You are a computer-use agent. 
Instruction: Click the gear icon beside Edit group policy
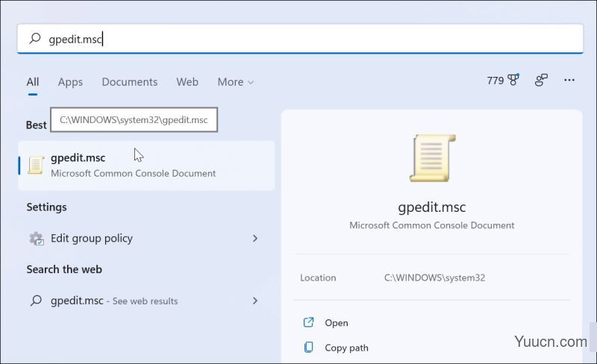[37, 239]
